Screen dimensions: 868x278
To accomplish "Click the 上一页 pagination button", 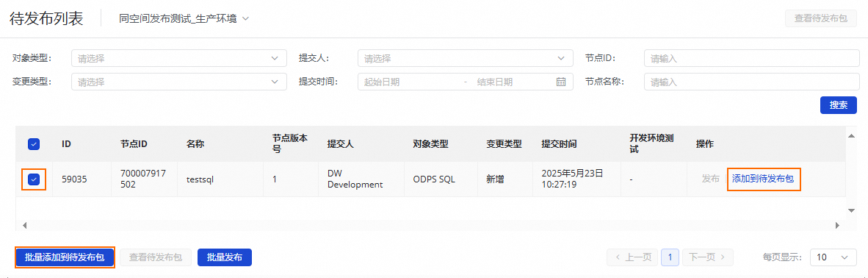I will pos(632,257).
